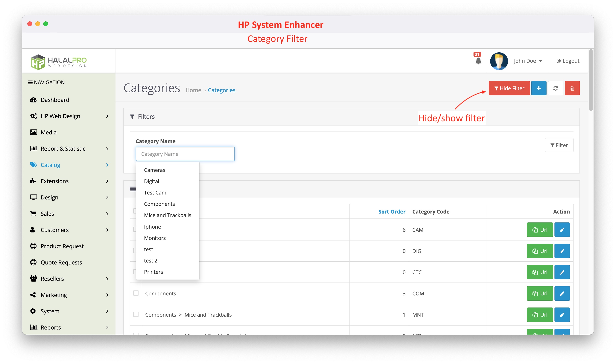Image resolution: width=616 pixels, height=364 pixels.
Task: Open the System menu in the sidebar
Action: [50, 311]
